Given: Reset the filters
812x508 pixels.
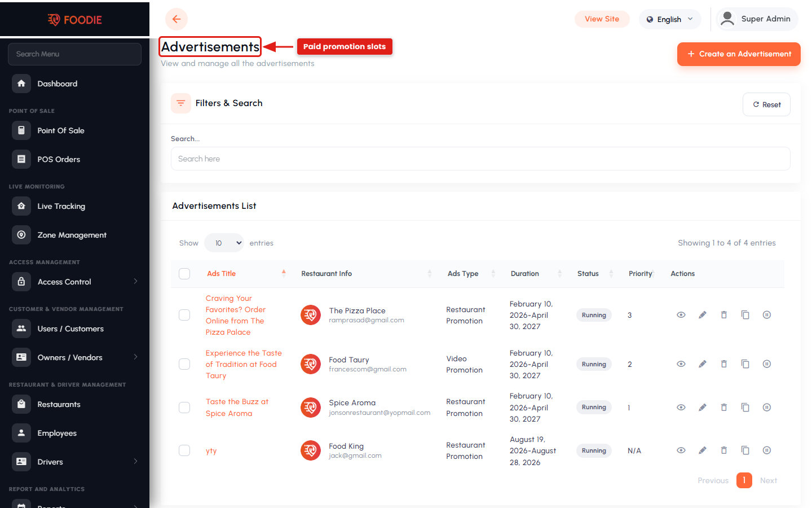Looking at the screenshot, I should pyautogui.click(x=766, y=104).
